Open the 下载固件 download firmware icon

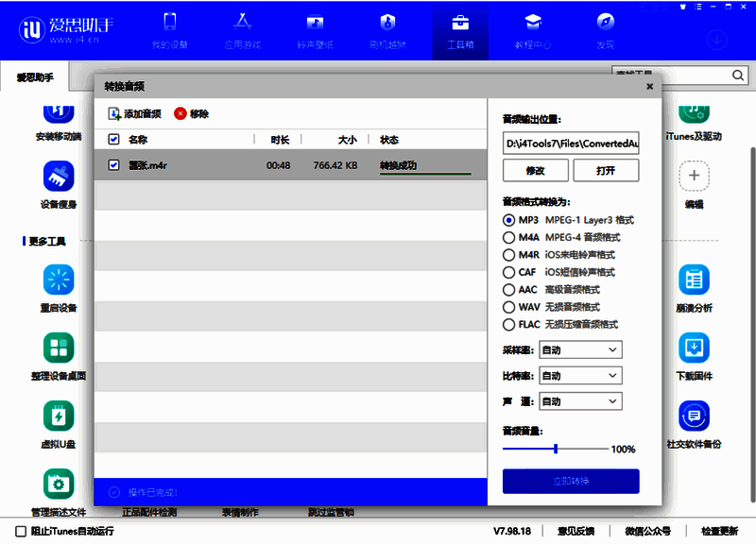coord(694,348)
